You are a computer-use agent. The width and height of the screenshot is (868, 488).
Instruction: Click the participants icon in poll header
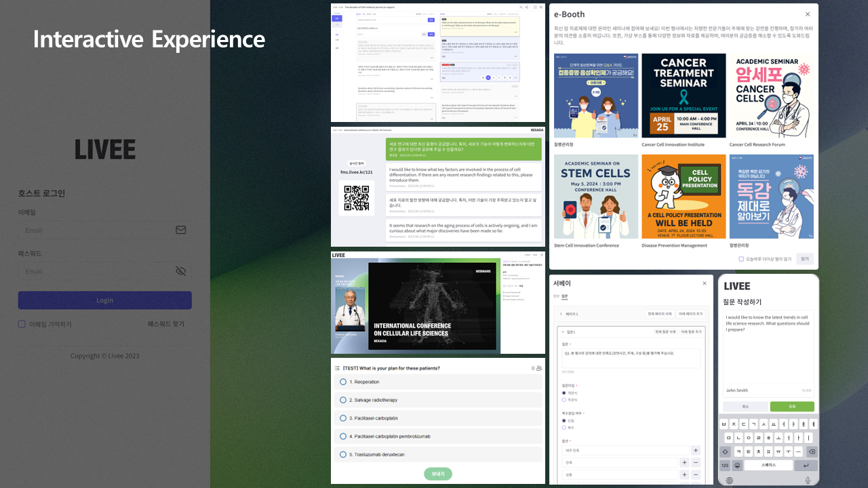pyautogui.click(x=539, y=368)
